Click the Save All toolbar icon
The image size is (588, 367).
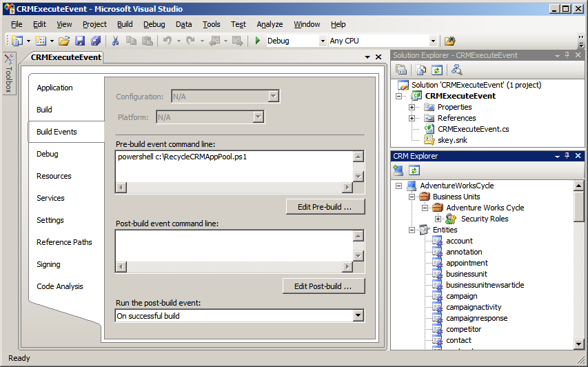coord(96,41)
